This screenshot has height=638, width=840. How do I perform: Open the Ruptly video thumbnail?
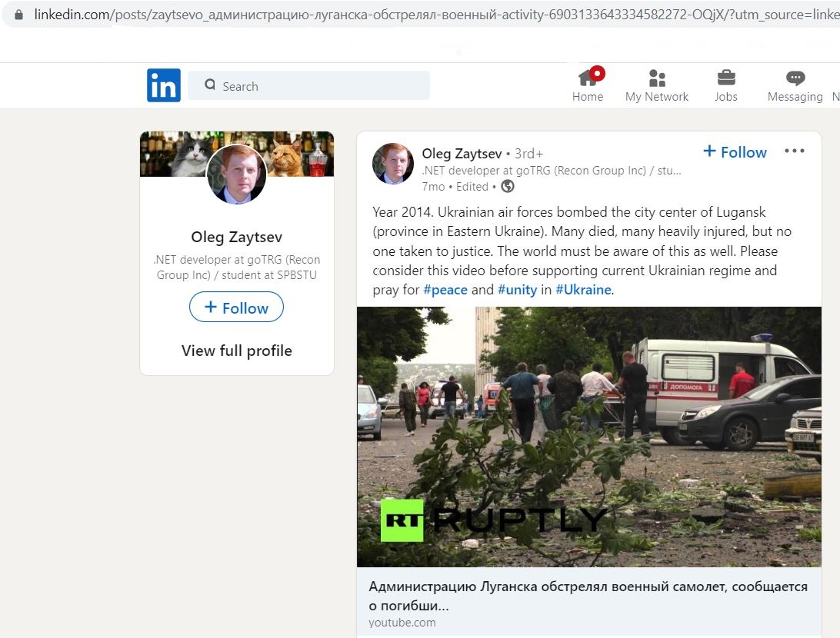[x=588, y=437]
